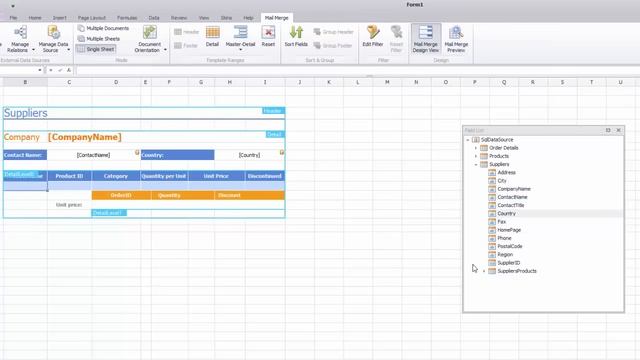Click the [Country] merge field cell

(249, 155)
